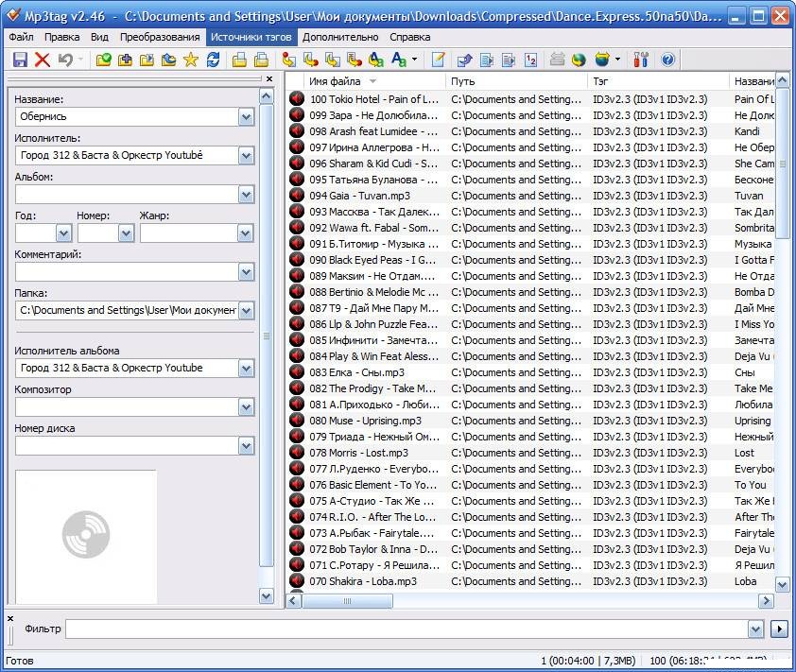Expand the Папка field dropdown
This screenshot has width=796, height=672.
pyautogui.click(x=246, y=311)
